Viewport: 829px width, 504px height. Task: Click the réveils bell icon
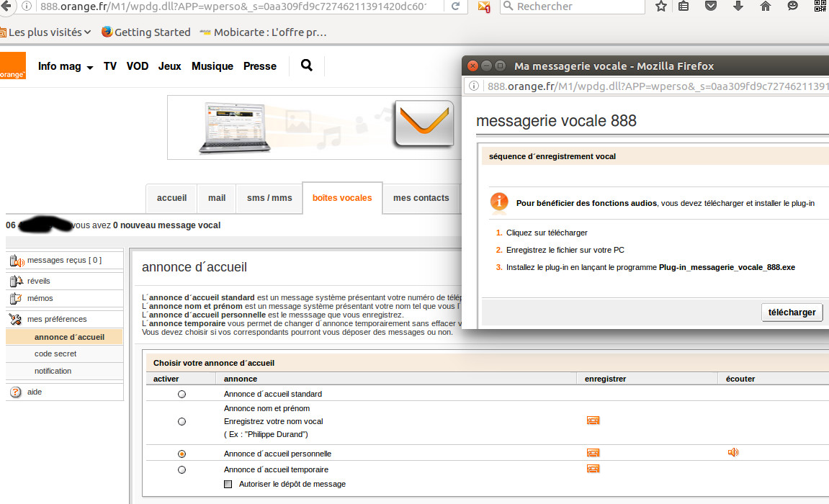(17, 281)
